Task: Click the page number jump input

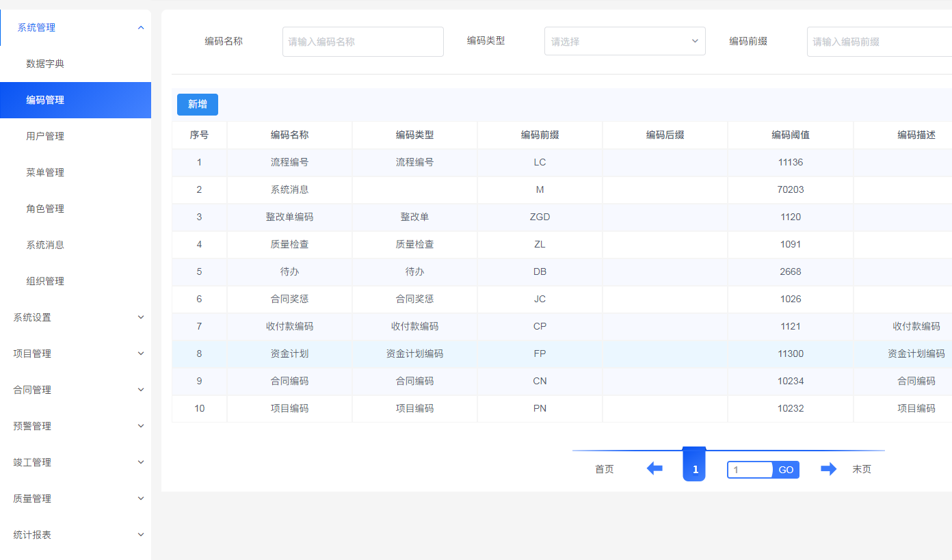Action: 750,470
